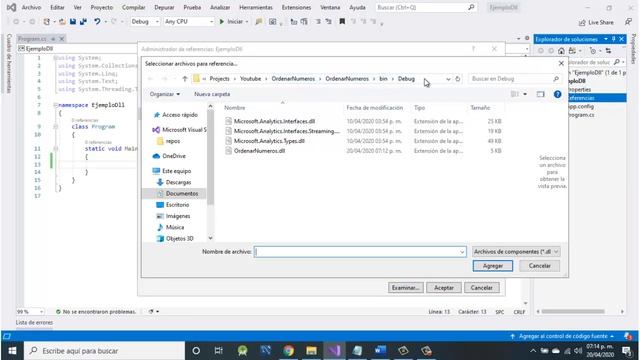Sort files by Fecha de modificación column
Image resolution: width=640 pixels, height=360 pixels.
point(374,108)
